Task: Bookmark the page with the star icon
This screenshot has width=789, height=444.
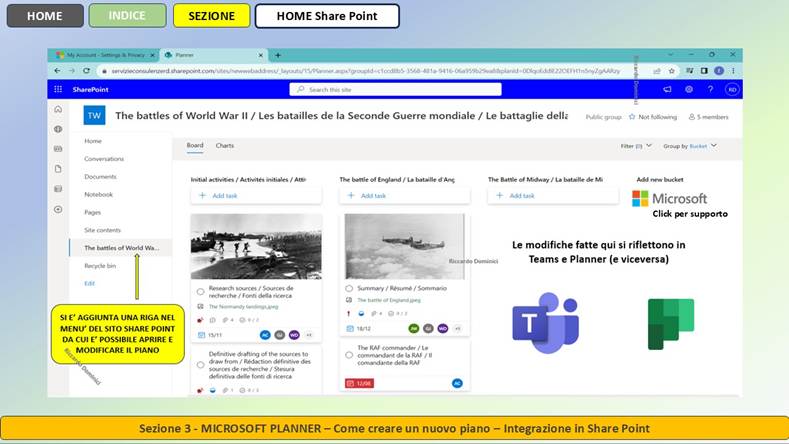Action: tap(672, 71)
